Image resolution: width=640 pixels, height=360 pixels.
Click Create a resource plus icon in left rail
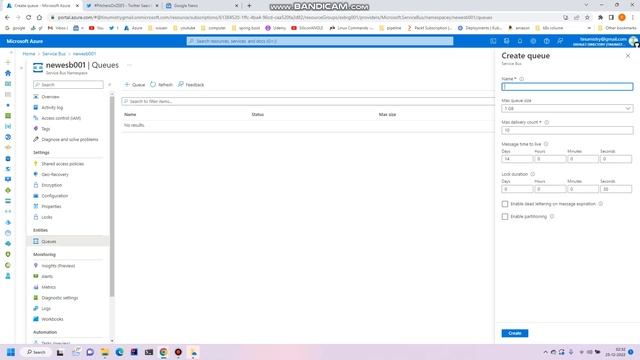click(8, 62)
